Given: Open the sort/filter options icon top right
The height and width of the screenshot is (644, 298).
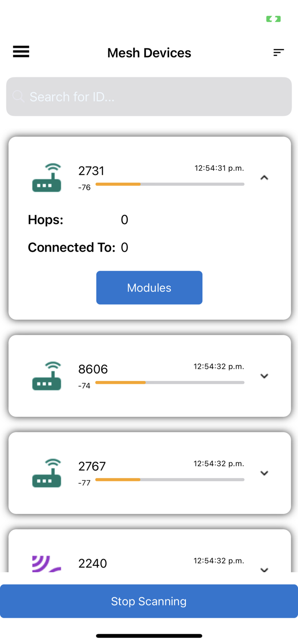Looking at the screenshot, I should [x=279, y=52].
